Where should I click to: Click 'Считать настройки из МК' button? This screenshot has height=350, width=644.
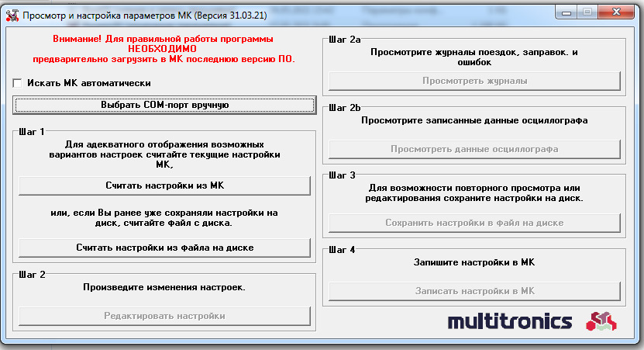coord(165,185)
